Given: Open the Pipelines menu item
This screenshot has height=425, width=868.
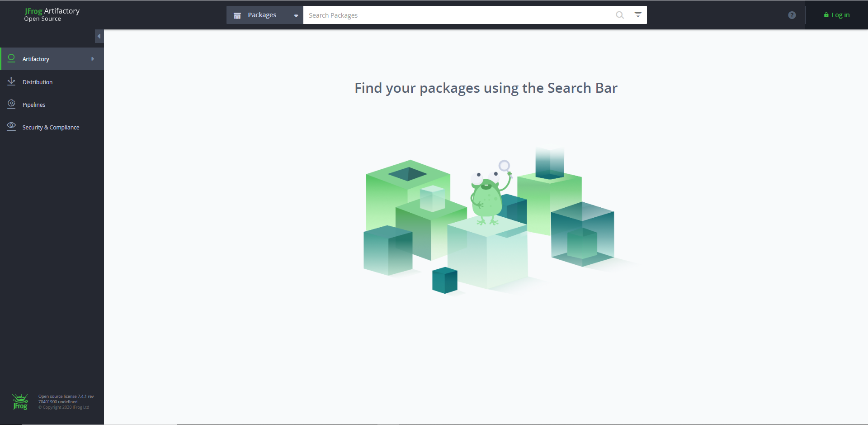Looking at the screenshot, I should 52,105.
